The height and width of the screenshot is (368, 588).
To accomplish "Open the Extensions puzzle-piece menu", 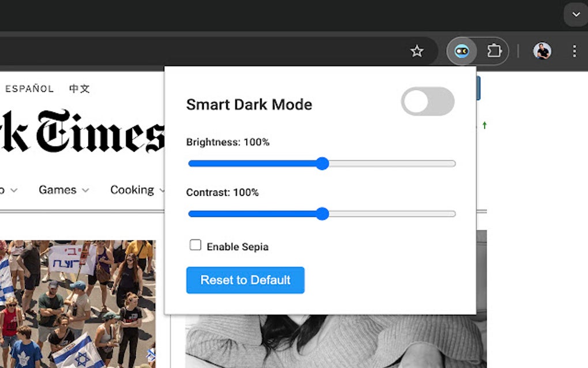I will click(494, 51).
